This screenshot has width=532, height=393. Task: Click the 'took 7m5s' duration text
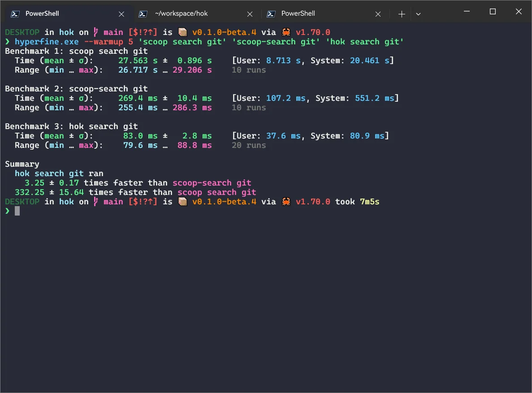(x=357, y=202)
